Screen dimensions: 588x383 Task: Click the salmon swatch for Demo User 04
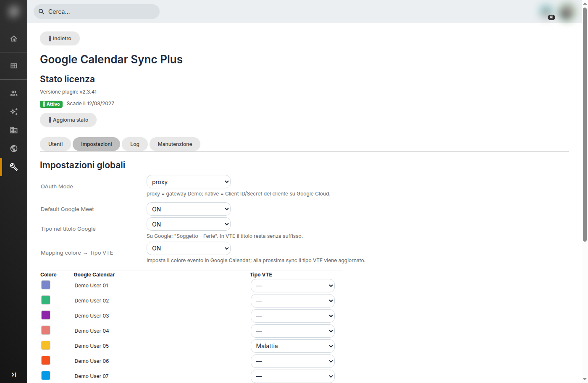coord(46,330)
